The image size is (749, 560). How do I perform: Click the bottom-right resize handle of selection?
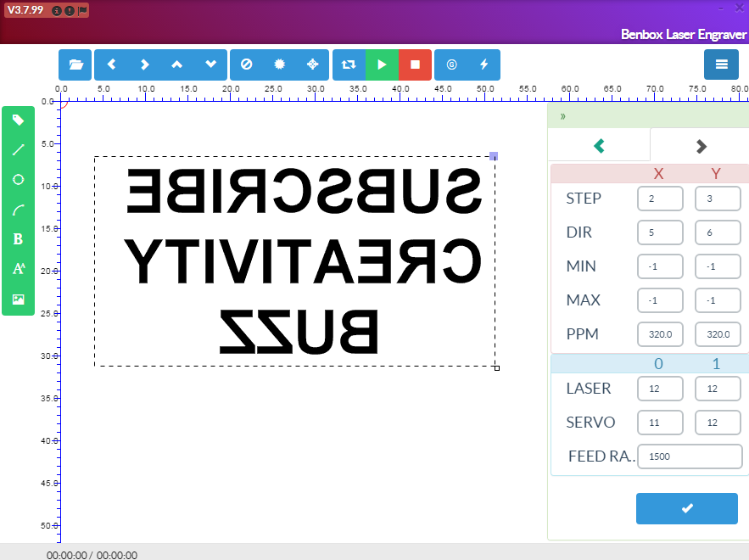(497, 368)
